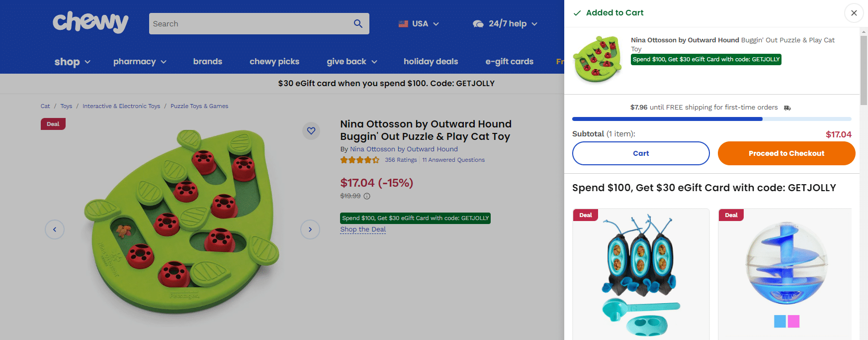The width and height of the screenshot is (868, 340).
Task: Click the Chewy logo
Action: pyautogui.click(x=90, y=22)
